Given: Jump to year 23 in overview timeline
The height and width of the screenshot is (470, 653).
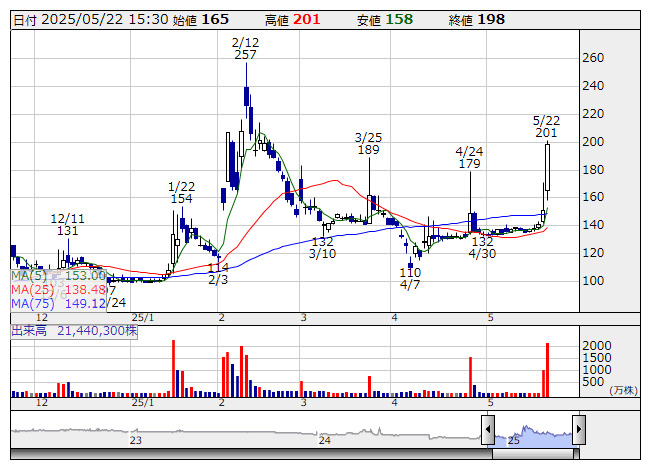Looking at the screenshot, I should click(x=136, y=440).
